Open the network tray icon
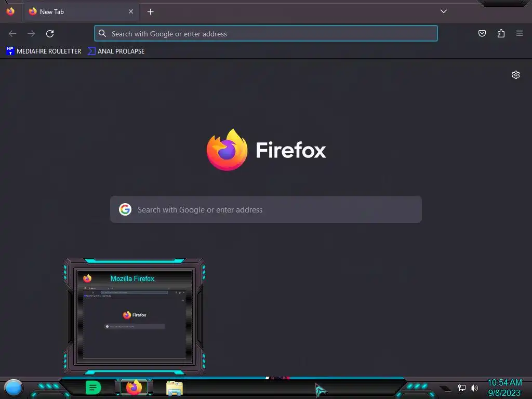The image size is (532, 399). tap(462, 388)
